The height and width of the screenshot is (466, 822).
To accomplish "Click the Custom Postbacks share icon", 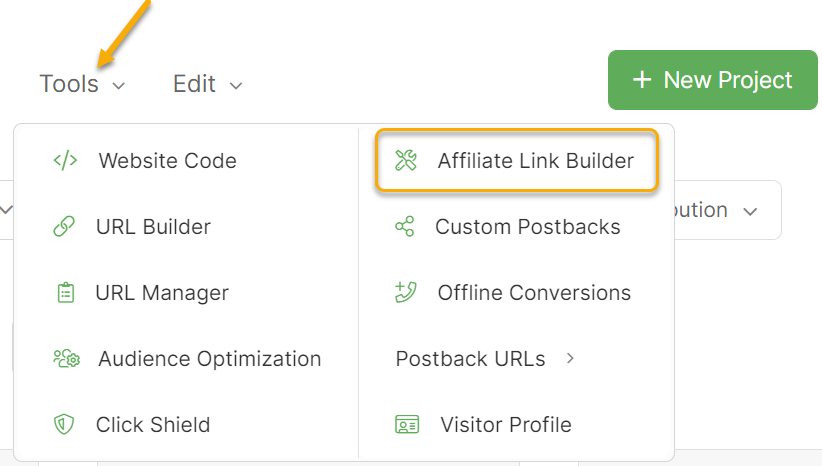I will click(405, 227).
